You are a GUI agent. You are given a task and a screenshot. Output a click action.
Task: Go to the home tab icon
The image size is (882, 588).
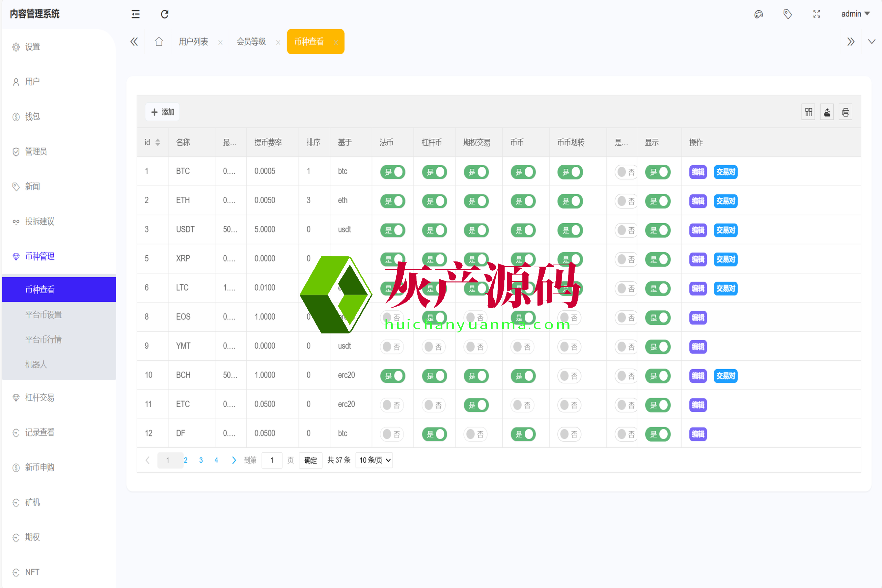click(x=159, y=42)
